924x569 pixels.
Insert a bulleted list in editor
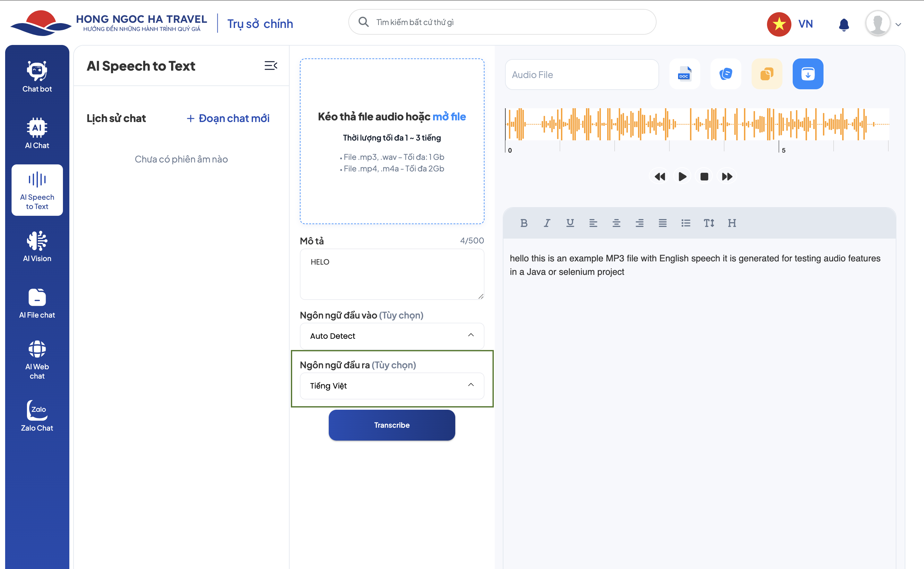(685, 223)
